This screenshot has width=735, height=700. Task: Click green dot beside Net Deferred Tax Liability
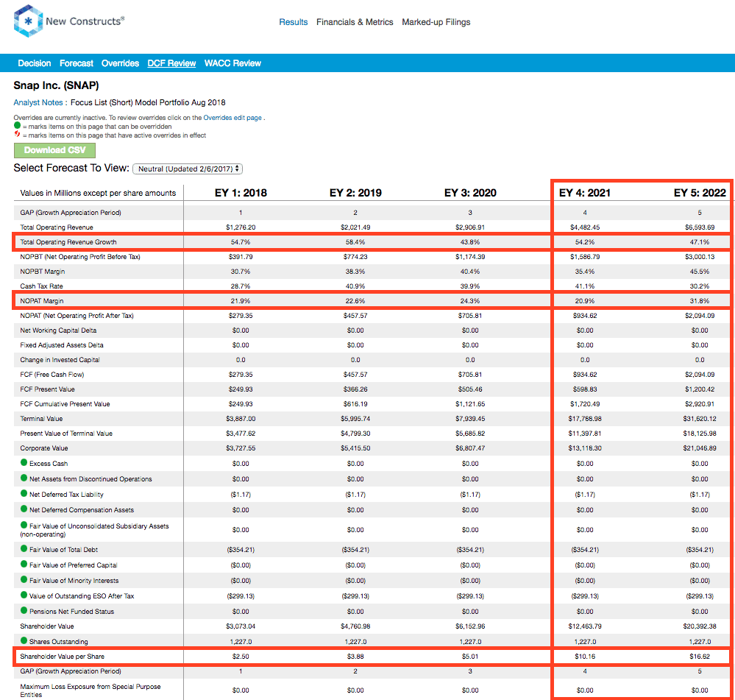24,493
